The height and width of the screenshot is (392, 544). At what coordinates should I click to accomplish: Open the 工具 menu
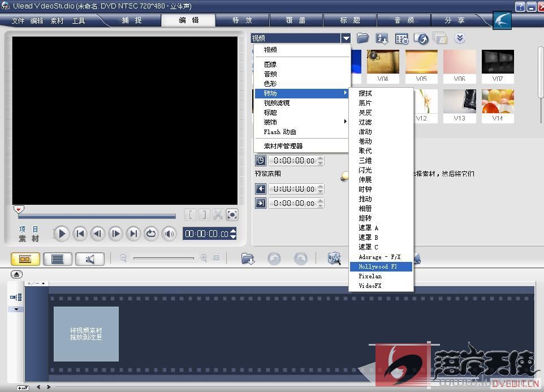tap(79, 21)
